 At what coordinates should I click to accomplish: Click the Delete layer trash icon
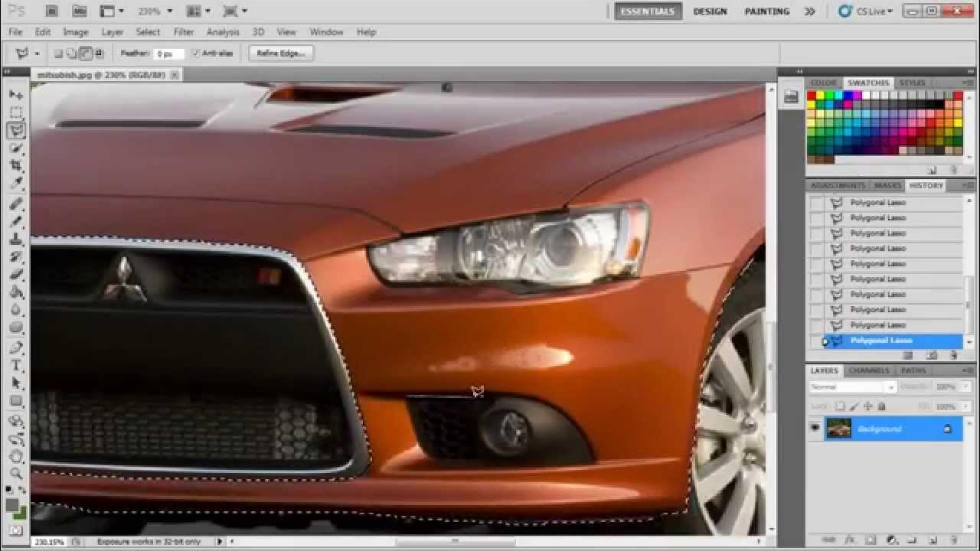[x=953, y=540]
